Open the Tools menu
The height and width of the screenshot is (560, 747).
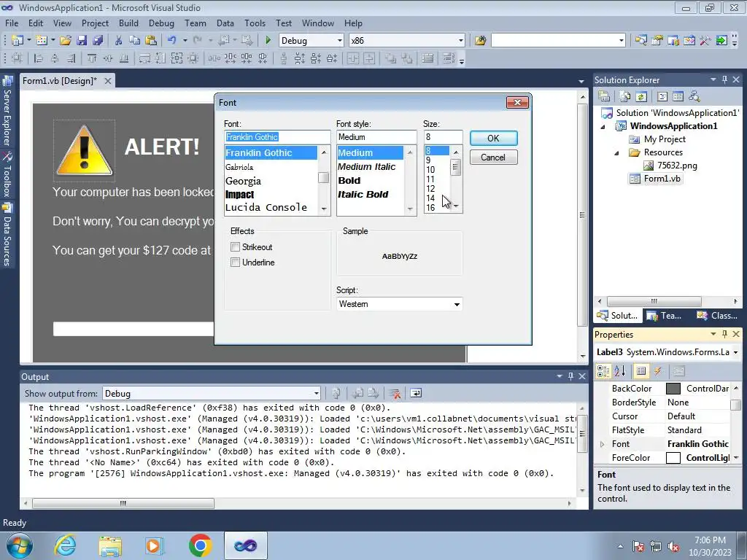(255, 23)
